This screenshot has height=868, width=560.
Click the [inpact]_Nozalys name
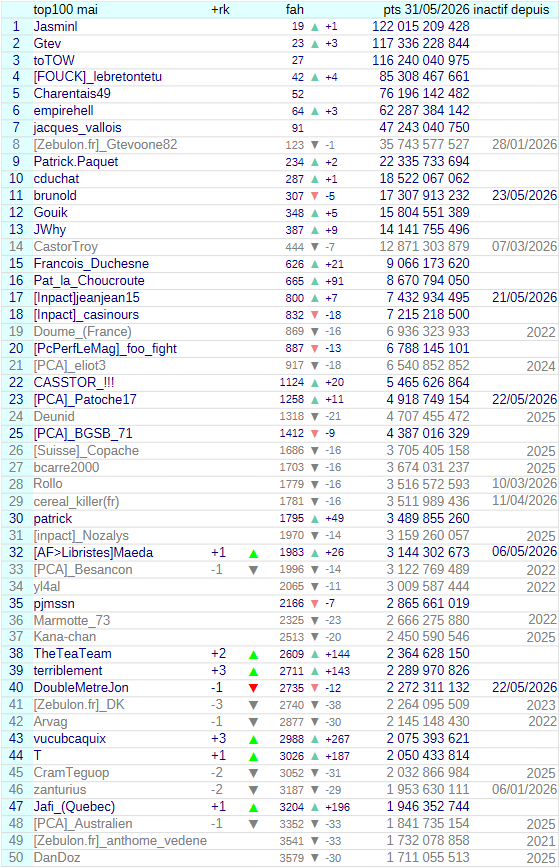tap(81, 536)
